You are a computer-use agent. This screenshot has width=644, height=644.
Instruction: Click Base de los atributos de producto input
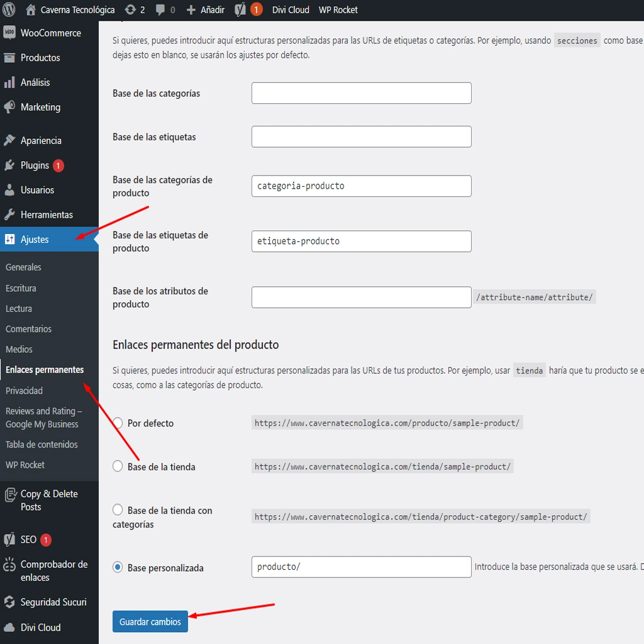(x=362, y=297)
